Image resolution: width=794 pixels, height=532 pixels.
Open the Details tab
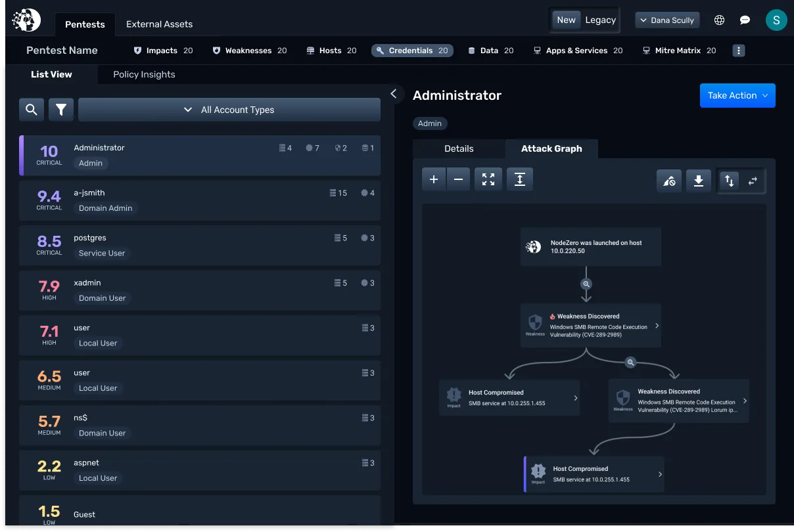[x=459, y=148]
